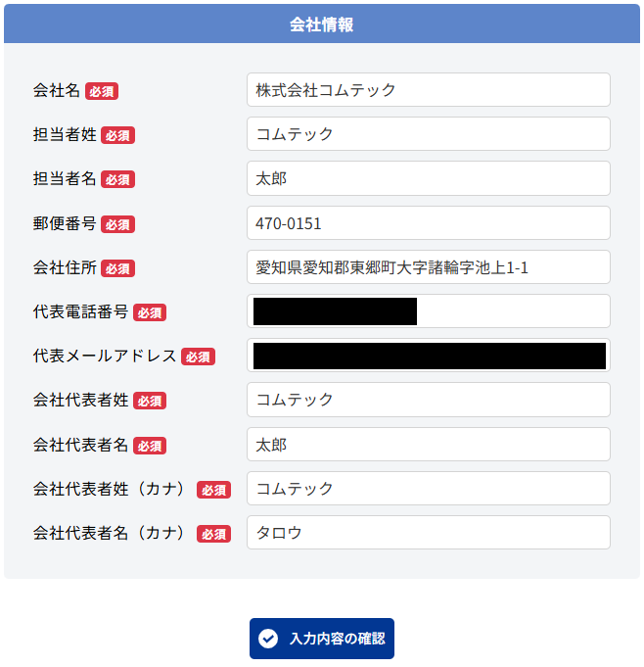Click the 会社名 input field
Viewport: 644px width, 667px height.
[428, 90]
